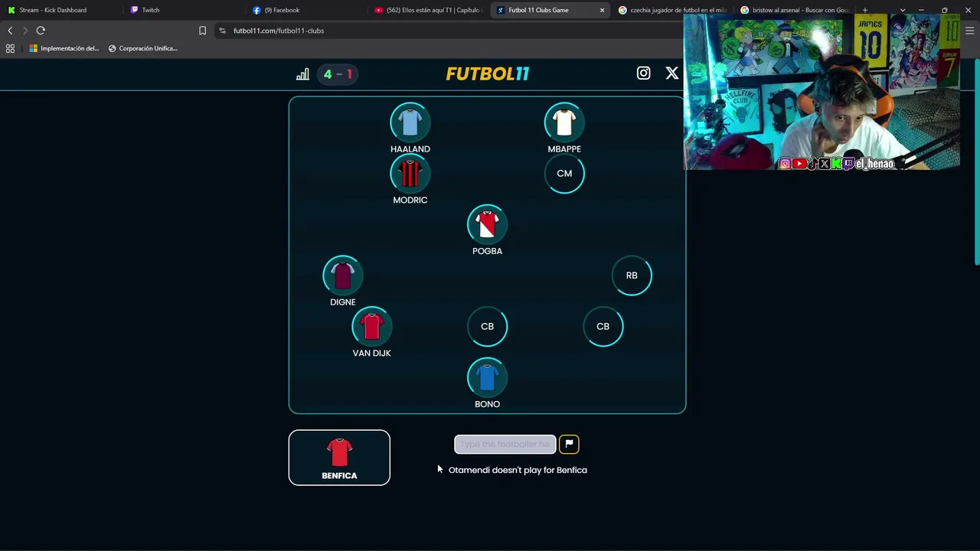Open the Futbol11 Instagram page

(643, 73)
